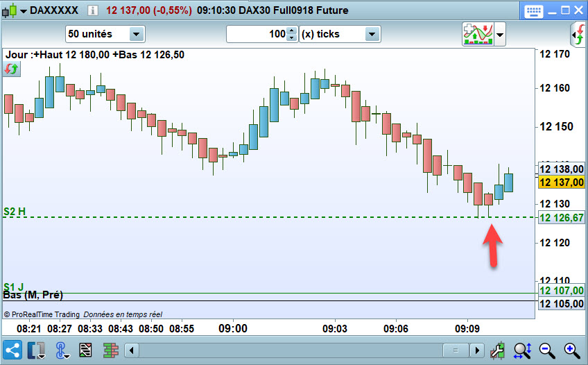Image resolution: width=588 pixels, height=365 pixels.
Task: Click the scroll left arrow button
Action: [x=131, y=350]
